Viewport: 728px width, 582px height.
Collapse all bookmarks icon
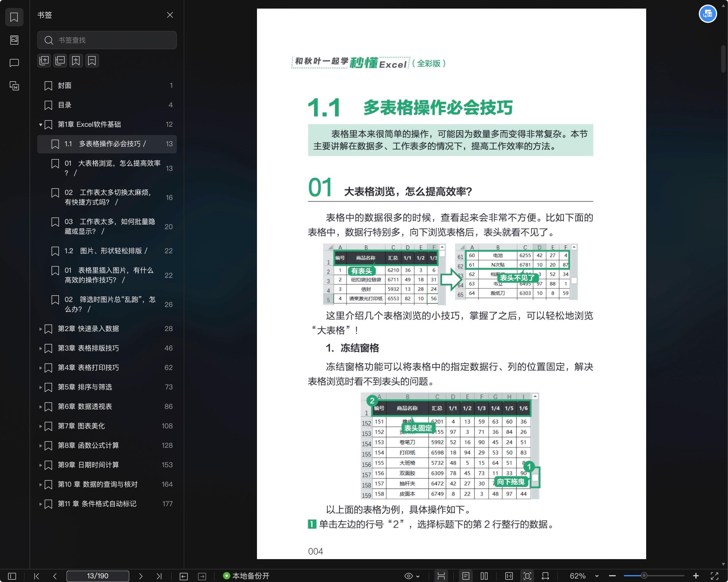click(x=60, y=61)
